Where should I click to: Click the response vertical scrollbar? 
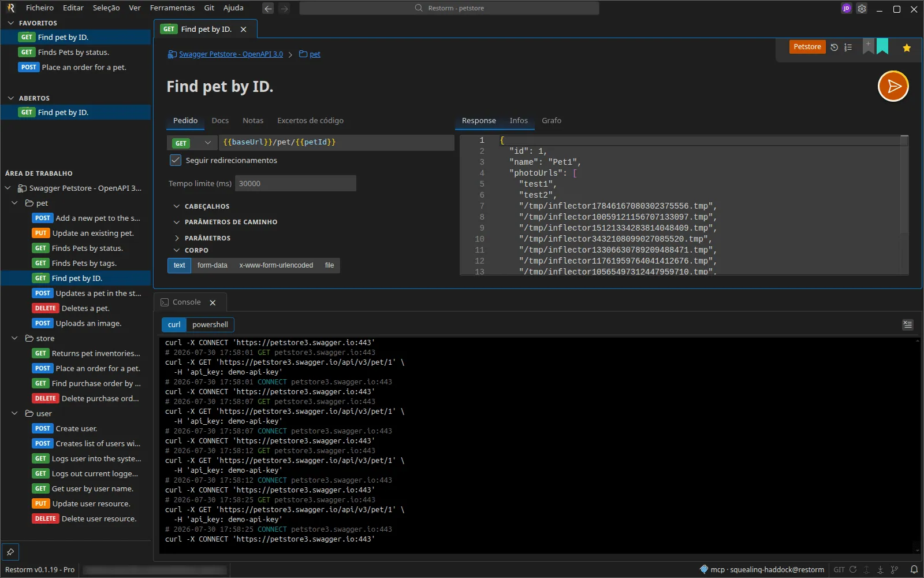click(904, 185)
